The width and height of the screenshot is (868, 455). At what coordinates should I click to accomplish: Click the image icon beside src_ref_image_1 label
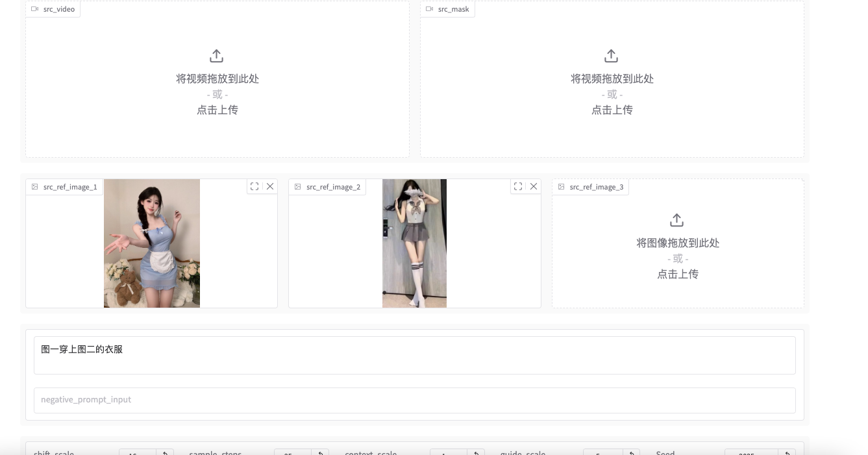[x=35, y=187]
